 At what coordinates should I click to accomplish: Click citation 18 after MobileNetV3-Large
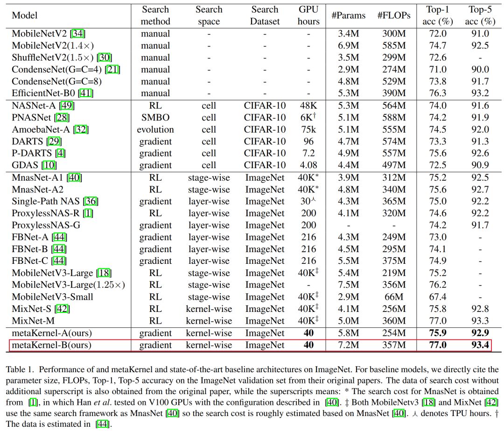(104, 273)
